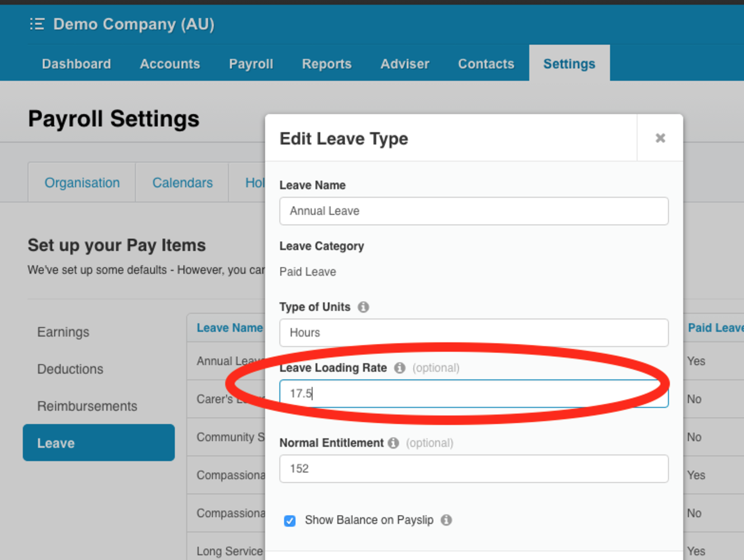Select the Calendars tab
Viewport: 744px width, 560px height.
182,182
